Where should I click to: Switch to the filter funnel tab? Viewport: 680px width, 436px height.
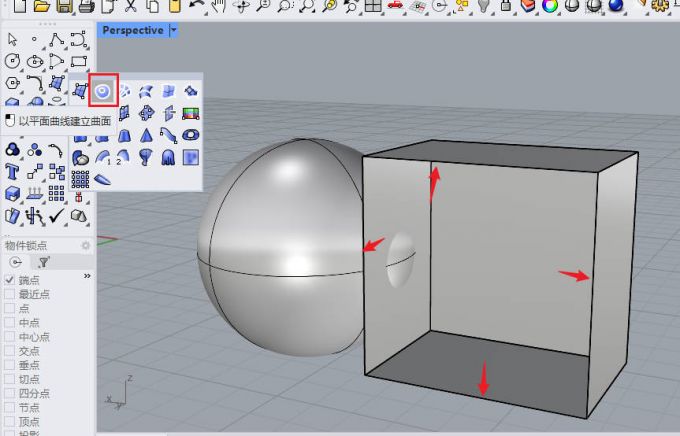point(44,262)
